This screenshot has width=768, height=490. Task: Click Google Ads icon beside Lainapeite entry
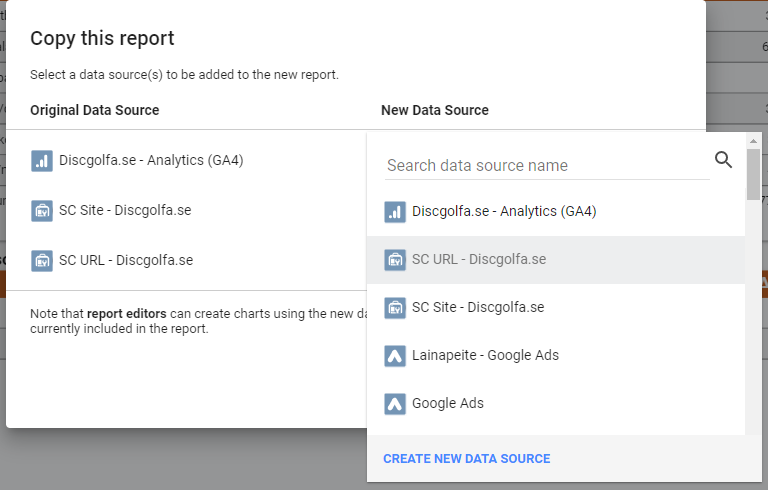(x=395, y=356)
